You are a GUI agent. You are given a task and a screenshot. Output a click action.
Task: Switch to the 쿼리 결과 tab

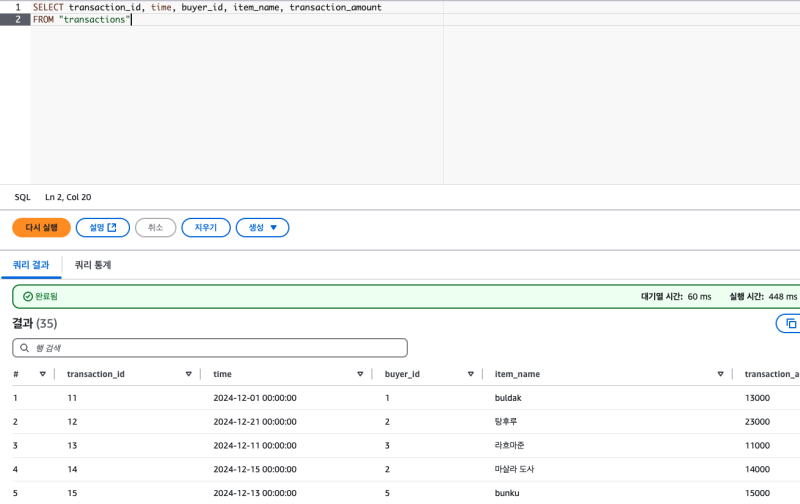tap(30, 265)
